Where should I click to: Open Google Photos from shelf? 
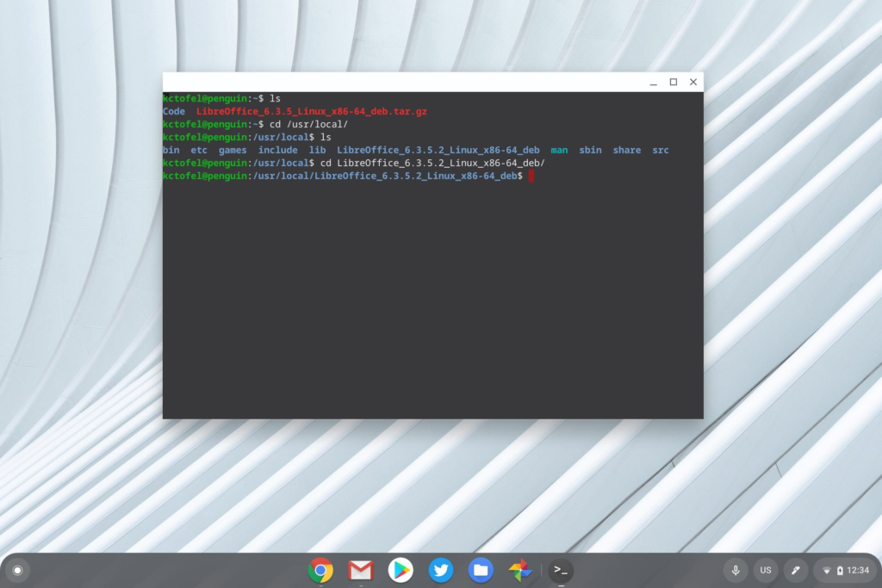click(520, 570)
